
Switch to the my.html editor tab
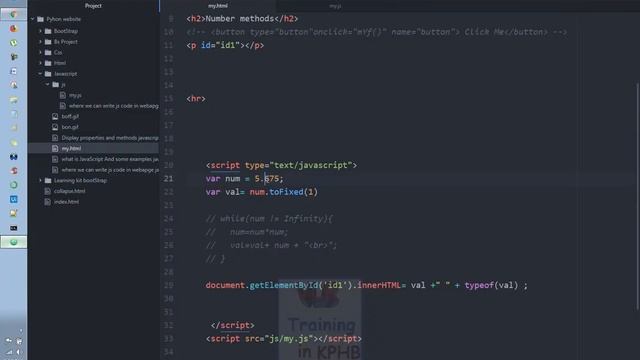click(x=218, y=6)
